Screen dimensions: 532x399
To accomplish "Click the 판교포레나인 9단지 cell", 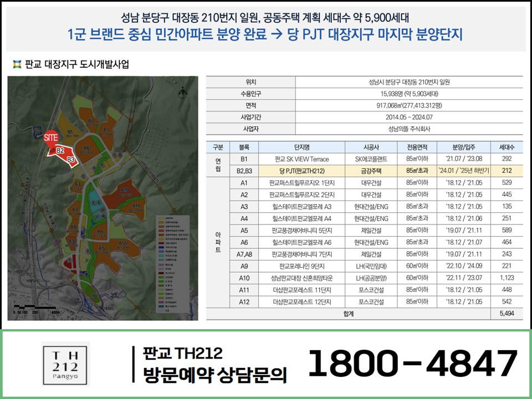I will coord(301,266).
